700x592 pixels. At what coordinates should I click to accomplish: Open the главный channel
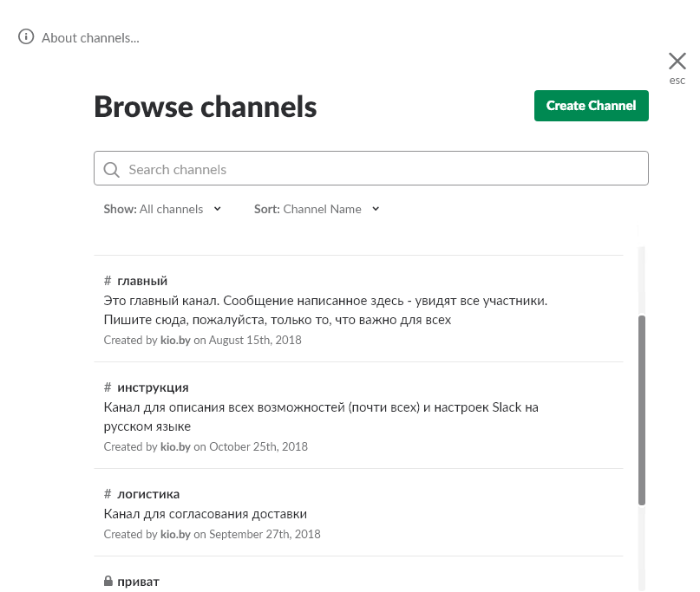coord(142,281)
